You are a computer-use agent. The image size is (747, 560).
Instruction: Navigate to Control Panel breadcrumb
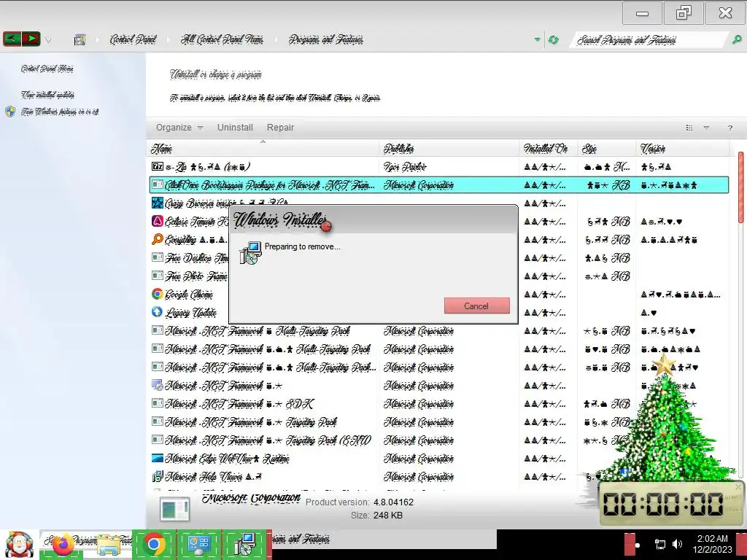click(x=133, y=39)
